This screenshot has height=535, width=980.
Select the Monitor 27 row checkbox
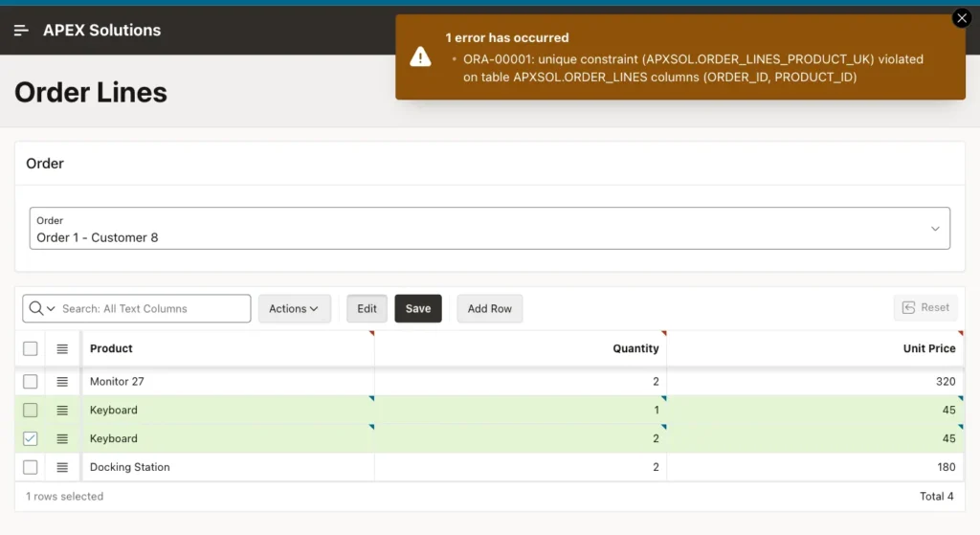pyautogui.click(x=30, y=381)
